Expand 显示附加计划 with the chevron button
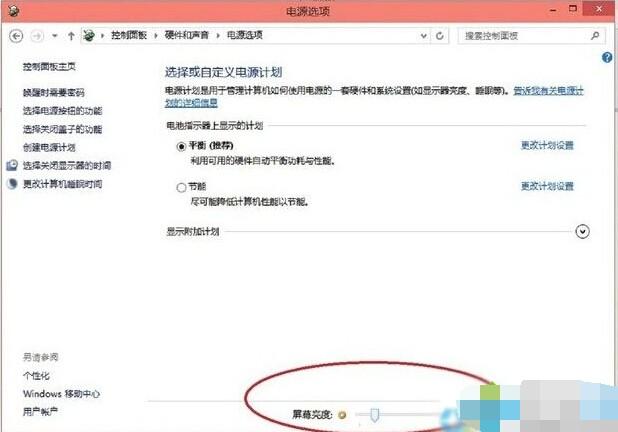Image resolution: width=618 pixels, height=432 pixels. tap(583, 232)
